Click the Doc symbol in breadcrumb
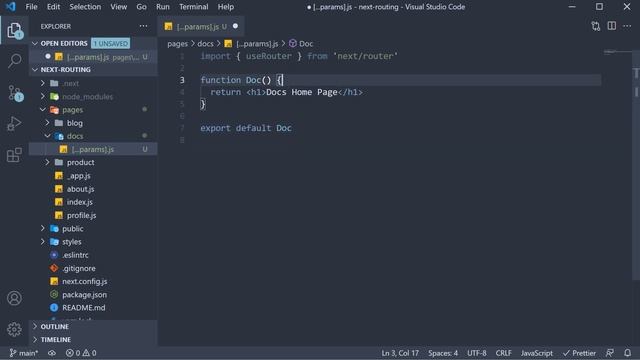 301,44
